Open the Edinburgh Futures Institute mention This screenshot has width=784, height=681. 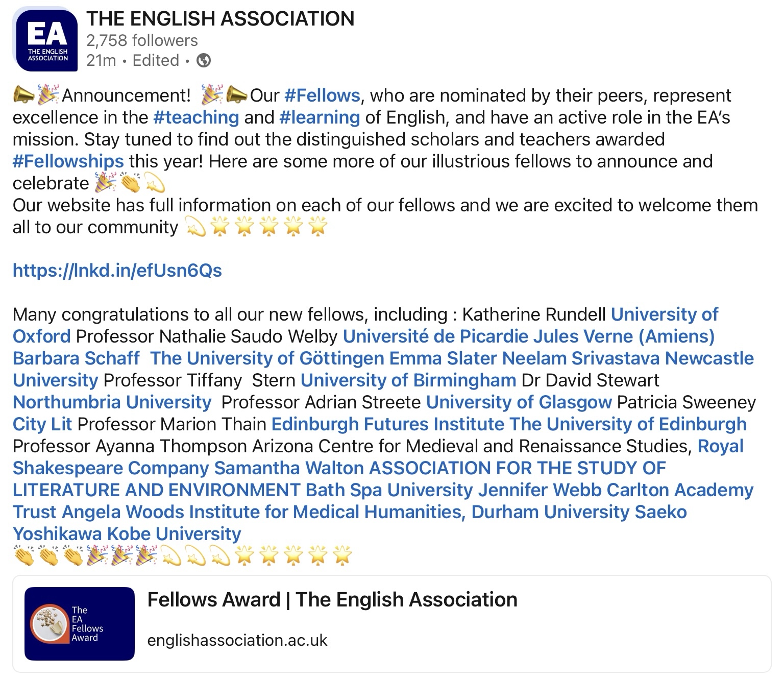click(x=388, y=424)
